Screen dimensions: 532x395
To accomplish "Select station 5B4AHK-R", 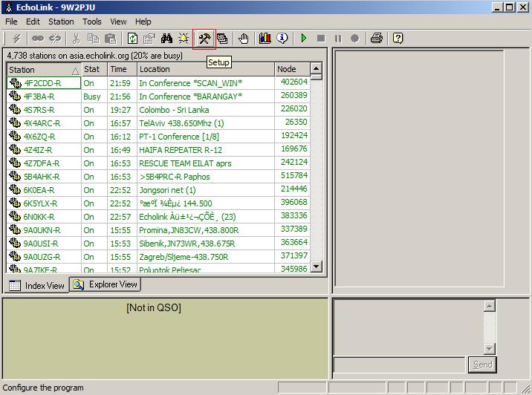I will coord(42,177).
